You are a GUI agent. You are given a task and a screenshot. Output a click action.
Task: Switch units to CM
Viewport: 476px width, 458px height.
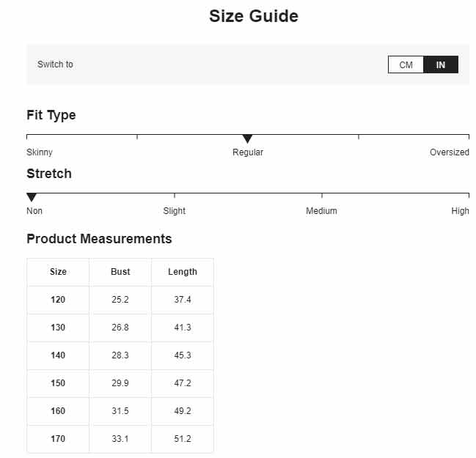[x=406, y=64]
